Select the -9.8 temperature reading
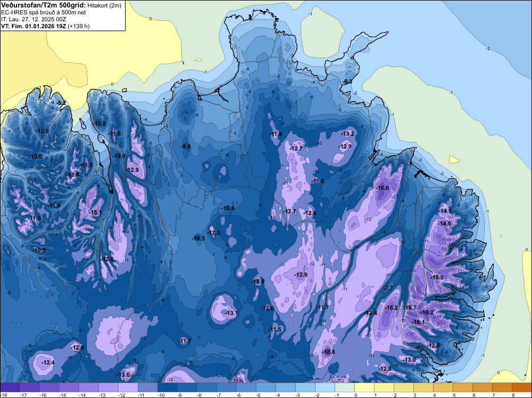Viewport: 532px width, 398px height. pos(185,146)
